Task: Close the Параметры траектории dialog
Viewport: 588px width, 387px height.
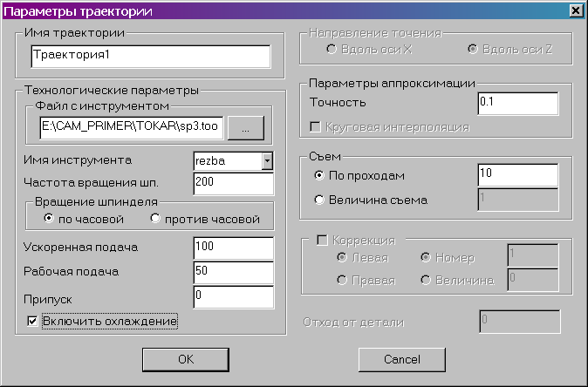Action: click(576, 10)
